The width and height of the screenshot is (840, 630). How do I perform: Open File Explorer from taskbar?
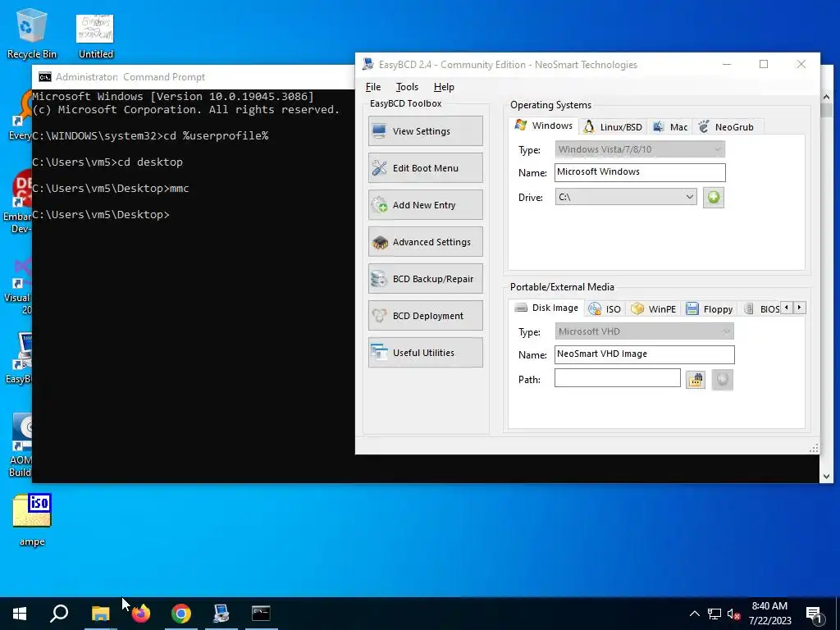click(x=100, y=614)
